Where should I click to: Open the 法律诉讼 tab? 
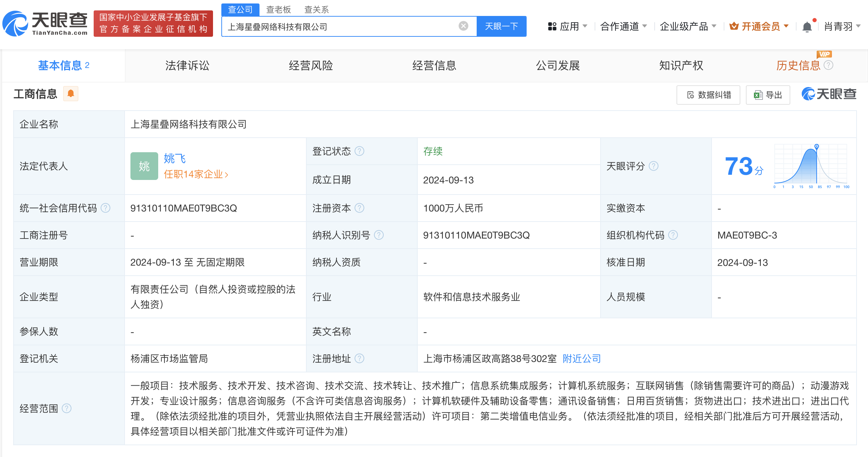point(187,66)
